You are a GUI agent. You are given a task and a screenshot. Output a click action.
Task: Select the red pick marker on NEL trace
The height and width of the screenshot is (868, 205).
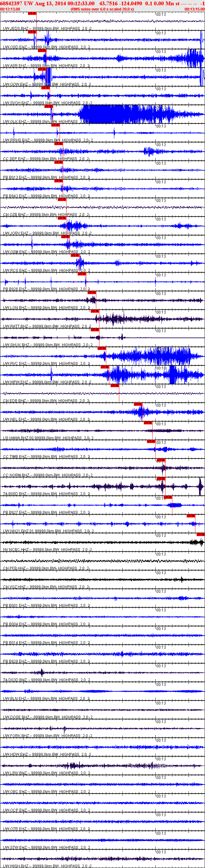138,404
